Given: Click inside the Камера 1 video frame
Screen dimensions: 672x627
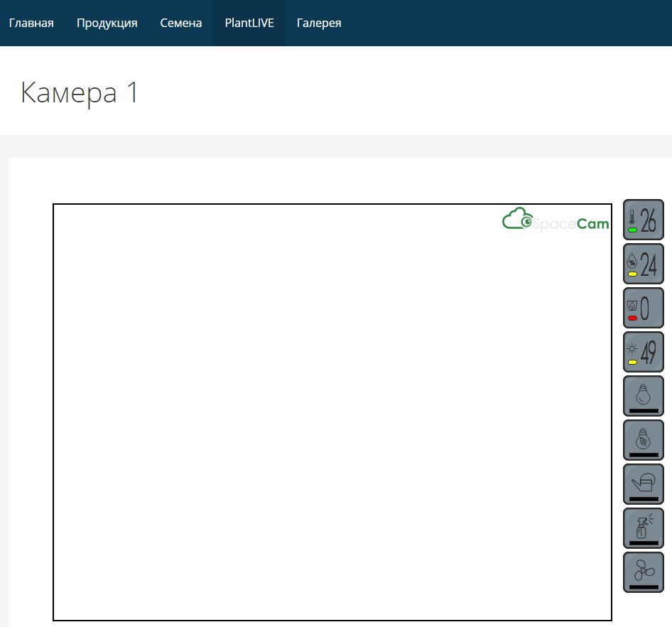Looking at the screenshot, I should (332, 412).
